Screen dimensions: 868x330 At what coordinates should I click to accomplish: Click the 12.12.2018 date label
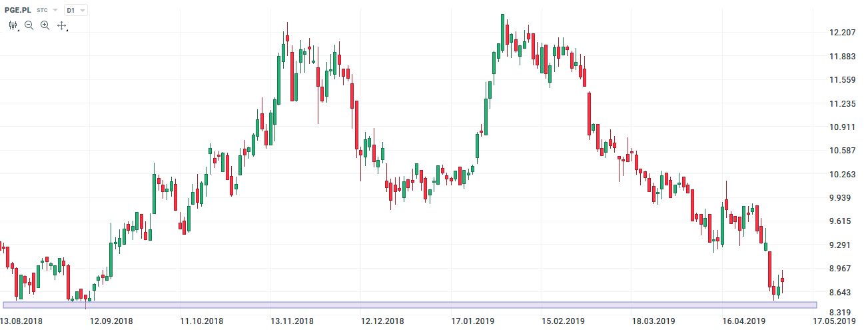pos(382,321)
